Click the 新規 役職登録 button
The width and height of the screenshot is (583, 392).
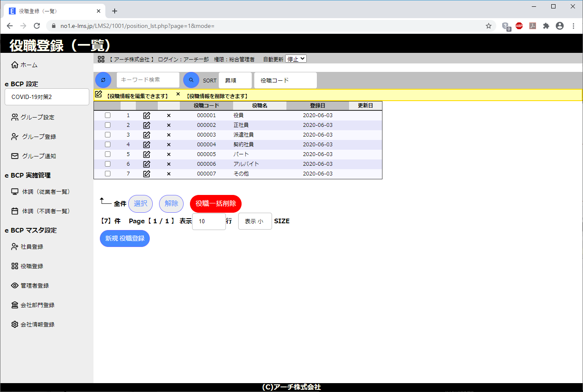pos(125,238)
